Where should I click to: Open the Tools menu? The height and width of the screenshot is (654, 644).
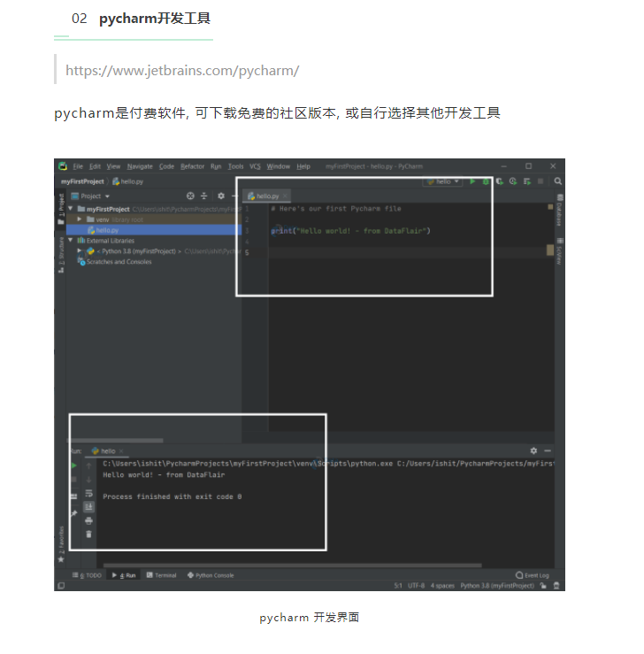tap(235, 166)
